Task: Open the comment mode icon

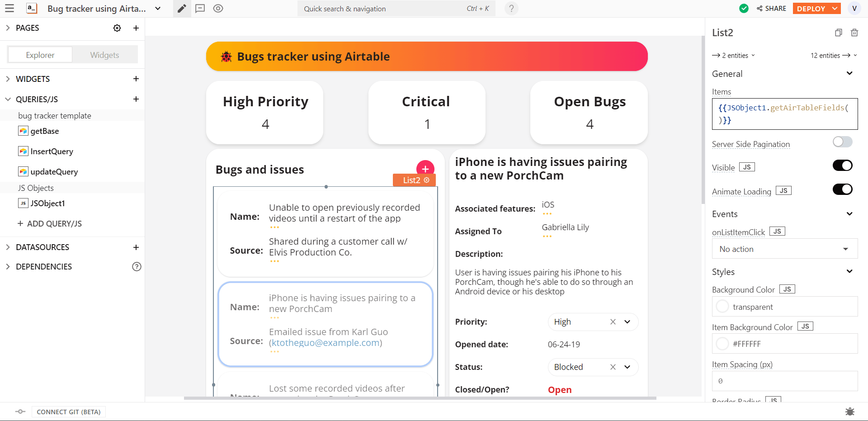Action: pos(200,9)
